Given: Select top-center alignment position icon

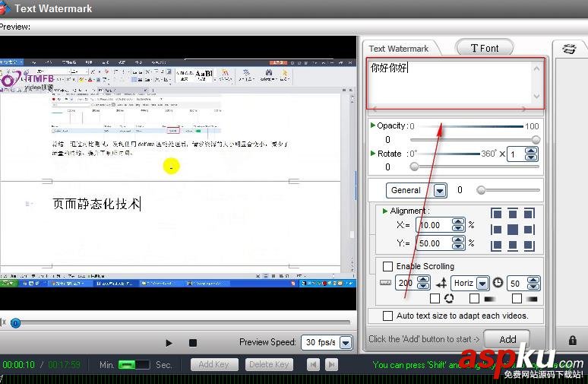Looking at the screenshot, I should [512, 214].
